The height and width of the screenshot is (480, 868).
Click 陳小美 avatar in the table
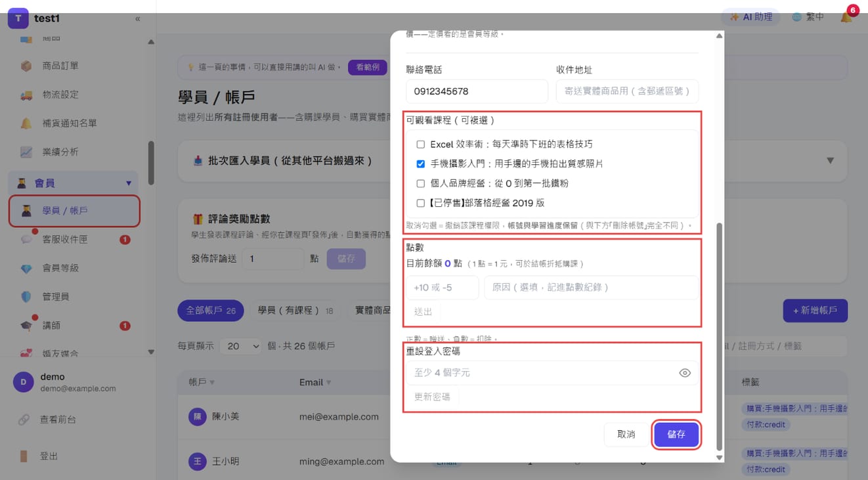pyautogui.click(x=198, y=416)
